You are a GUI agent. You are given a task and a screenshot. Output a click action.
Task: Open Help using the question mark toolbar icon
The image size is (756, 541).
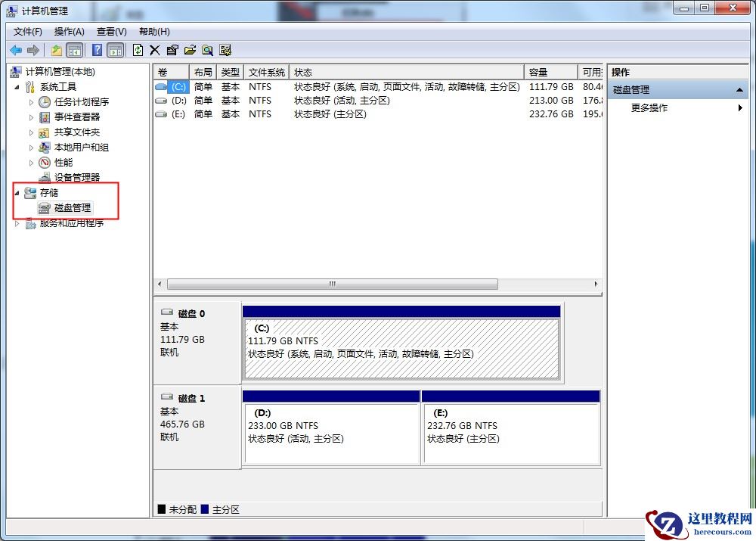point(97,50)
